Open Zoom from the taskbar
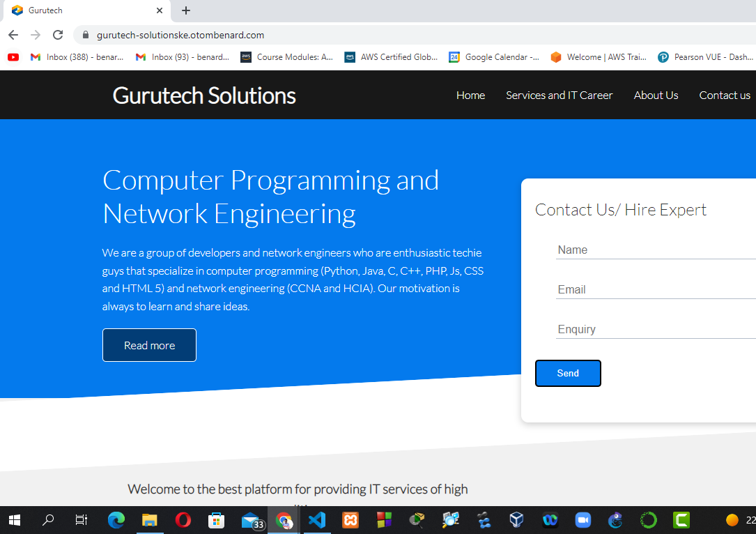 pyautogui.click(x=583, y=520)
